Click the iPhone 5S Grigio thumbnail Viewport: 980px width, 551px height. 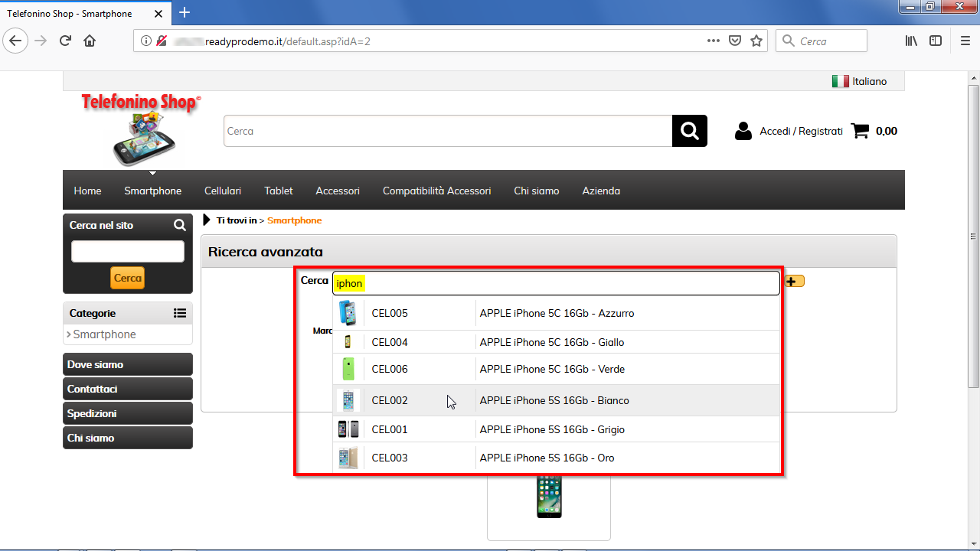point(348,429)
